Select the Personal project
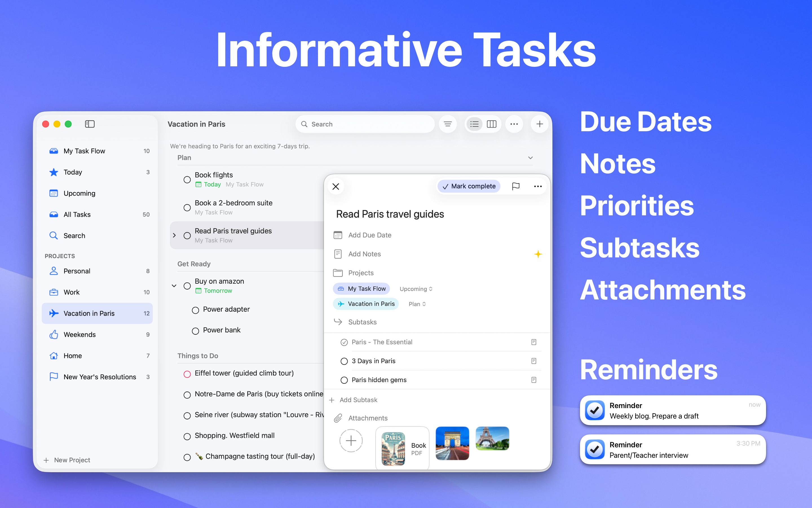812x508 pixels. point(97,271)
